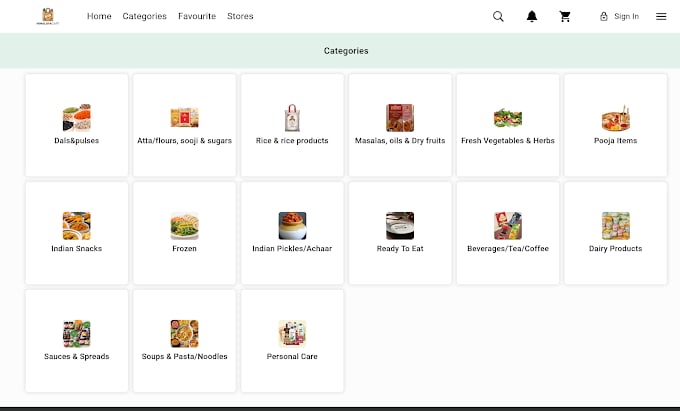Open the Pooja Items category
This screenshot has height=411, width=680.
[x=615, y=125]
